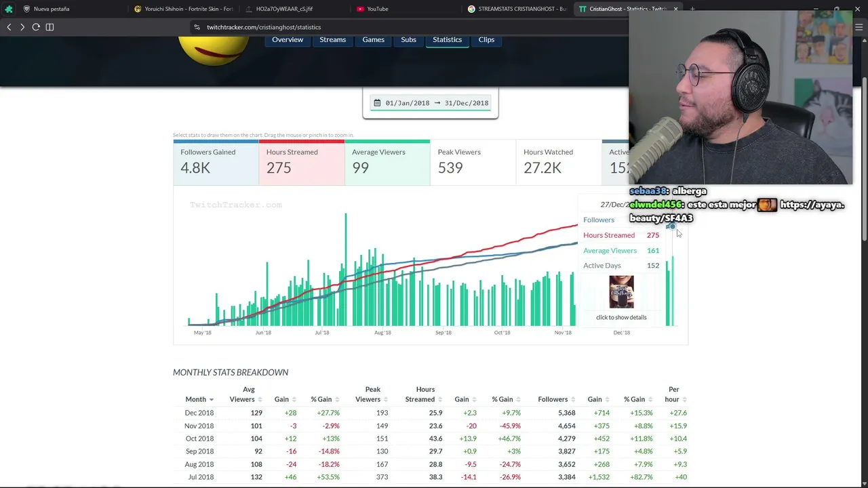Toggle Hours Streamed stat card
868x488 pixels.
point(302,163)
